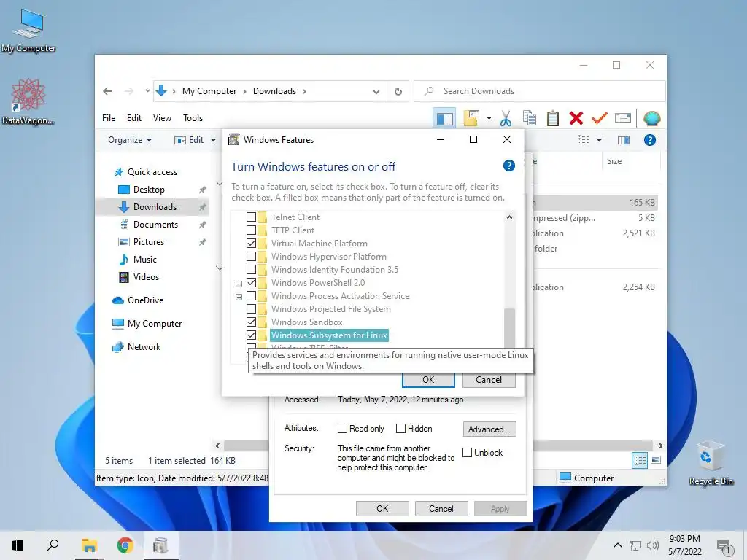Image resolution: width=747 pixels, height=560 pixels.
Task: Open the notification center icon
Action: (724, 547)
